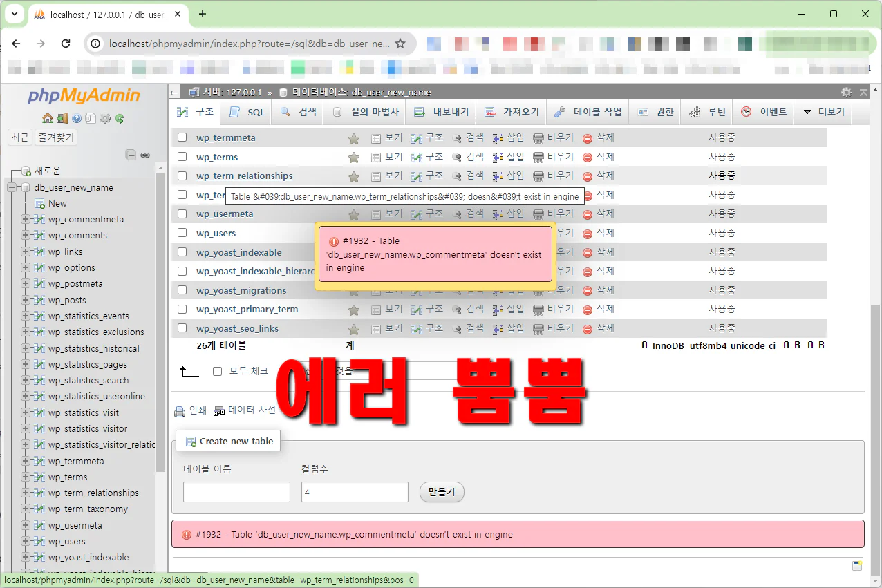
Task: Switch to the 내보내기 tab
Action: click(442, 112)
